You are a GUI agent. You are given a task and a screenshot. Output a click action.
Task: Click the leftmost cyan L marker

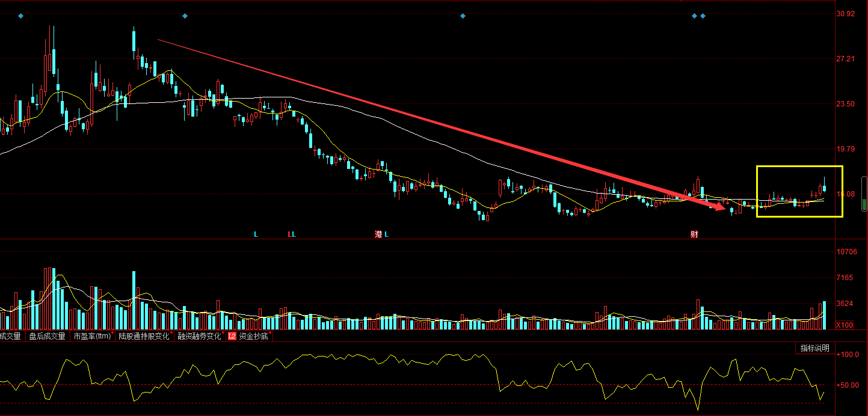click(256, 234)
